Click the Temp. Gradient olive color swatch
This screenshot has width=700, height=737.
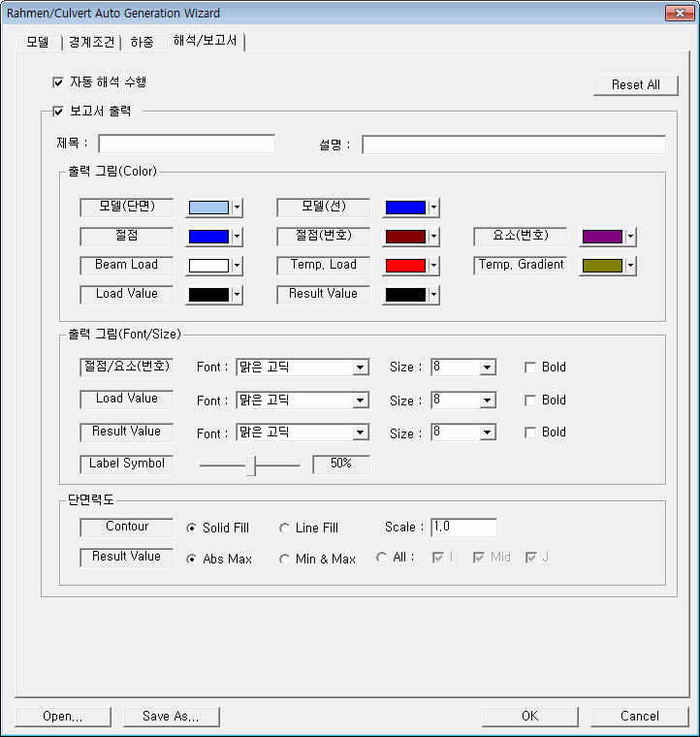click(x=601, y=266)
